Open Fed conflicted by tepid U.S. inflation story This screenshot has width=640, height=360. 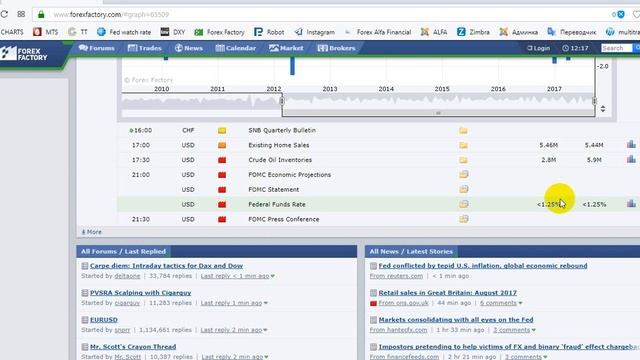click(483, 266)
